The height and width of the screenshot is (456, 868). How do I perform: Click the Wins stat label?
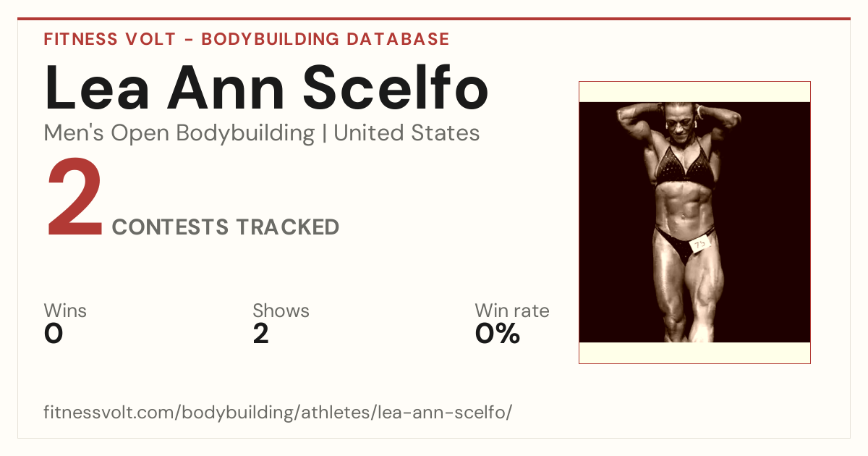65,311
